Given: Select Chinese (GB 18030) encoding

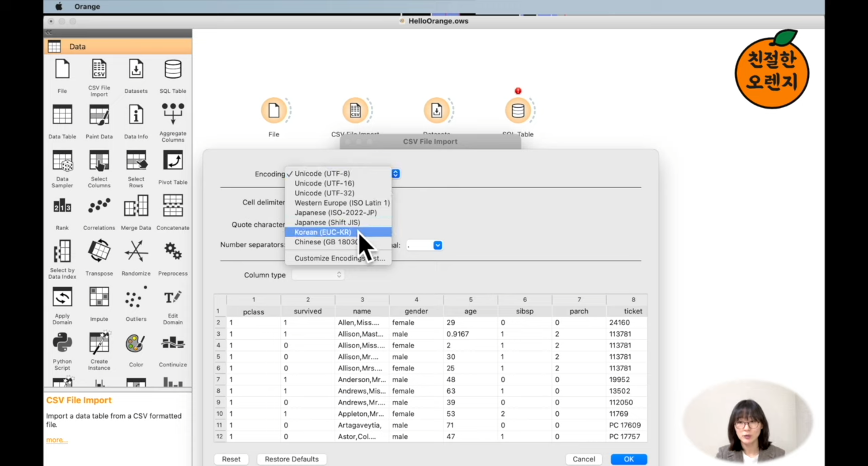Looking at the screenshot, I should pyautogui.click(x=338, y=242).
